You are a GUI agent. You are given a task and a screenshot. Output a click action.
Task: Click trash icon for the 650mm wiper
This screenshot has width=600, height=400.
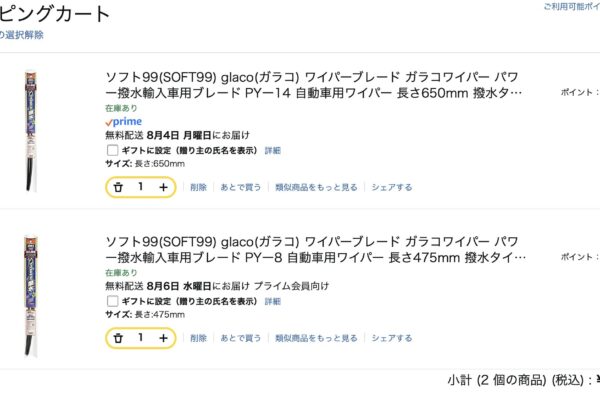(118, 187)
